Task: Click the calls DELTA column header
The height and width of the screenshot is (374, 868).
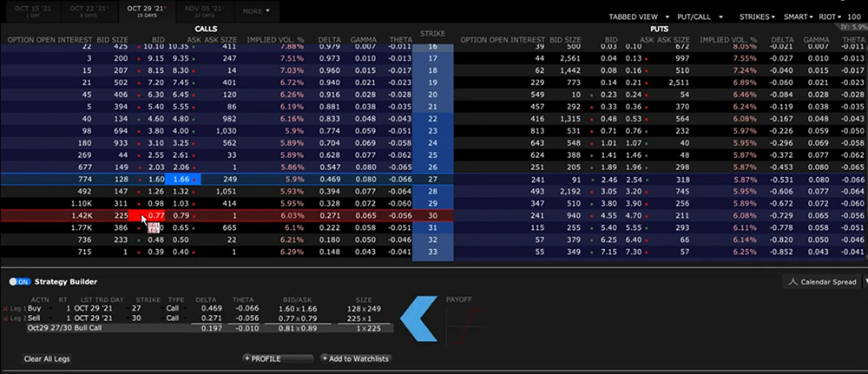Action: [x=329, y=40]
